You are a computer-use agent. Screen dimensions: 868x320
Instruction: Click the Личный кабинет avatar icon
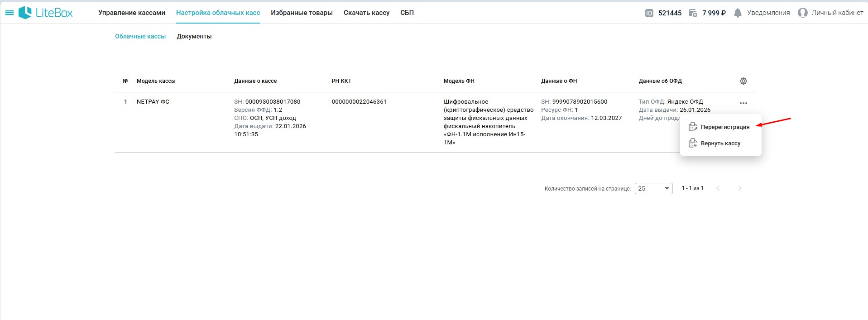(803, 13)
